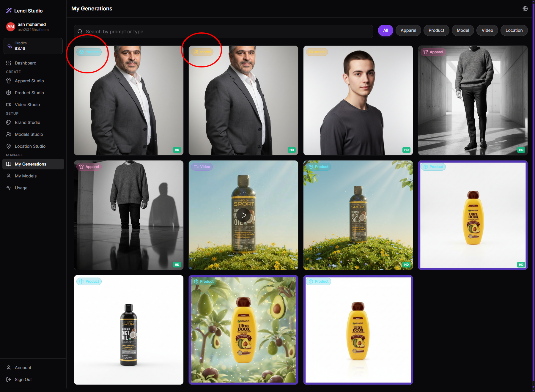The height and width of the screenshot is (392, 535).
Task: Open the Ultra Doux avocado background thumbnail
Action: pyautogui.click(x=243, y=330)
